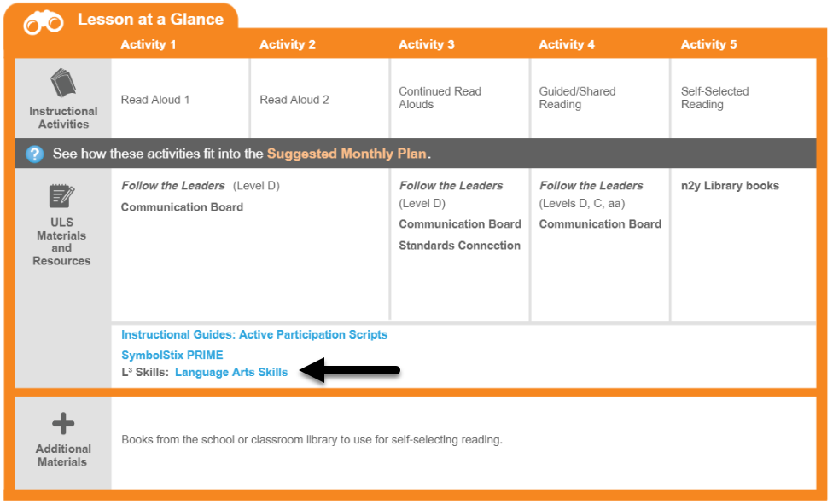Click the Instructional Activities book icon

(x=63, y=83)
